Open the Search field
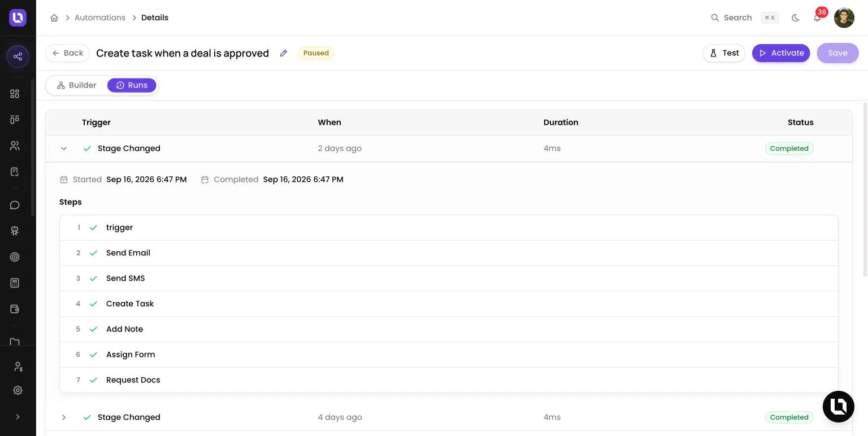 (744, 18)
